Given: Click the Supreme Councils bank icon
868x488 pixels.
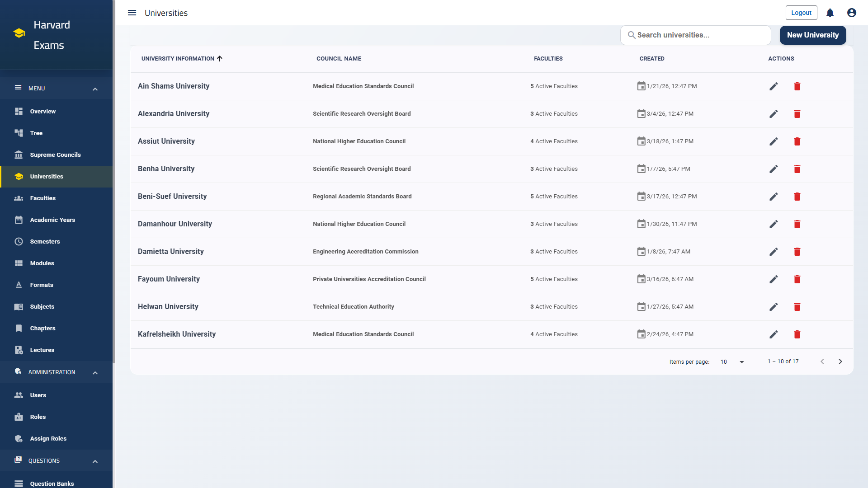Looking at the screenshot, I should [x=19, y=155].
